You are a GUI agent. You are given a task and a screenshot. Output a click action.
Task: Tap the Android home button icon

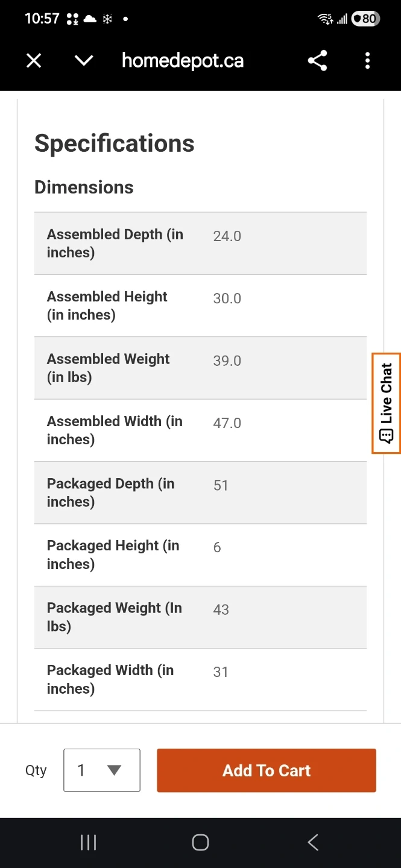tap(200, 842)
